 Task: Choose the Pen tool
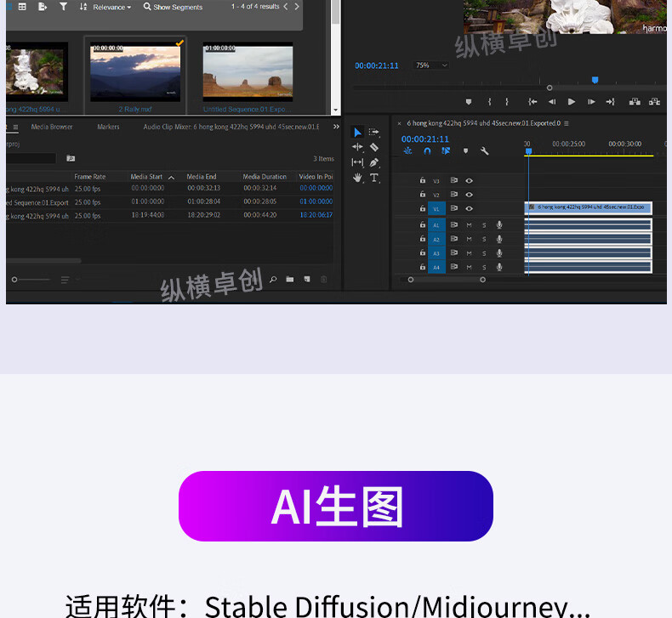(374, 162)
